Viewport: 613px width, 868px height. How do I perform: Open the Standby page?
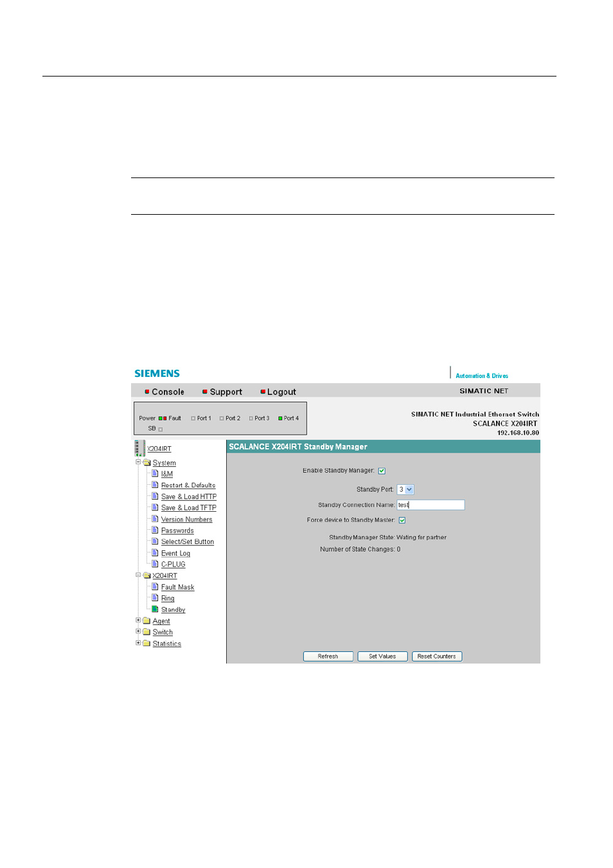pos(173,610)
